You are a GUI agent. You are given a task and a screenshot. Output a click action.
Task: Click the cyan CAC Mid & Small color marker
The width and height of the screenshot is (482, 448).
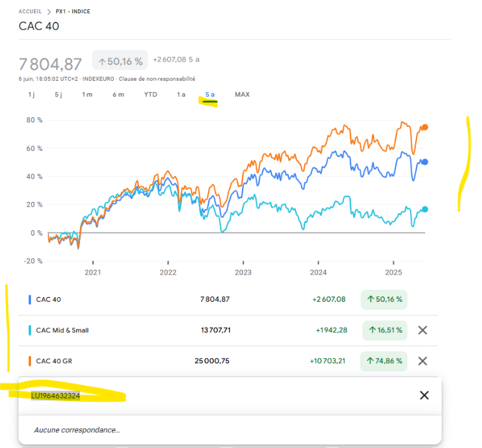click(x=30, y=330)
